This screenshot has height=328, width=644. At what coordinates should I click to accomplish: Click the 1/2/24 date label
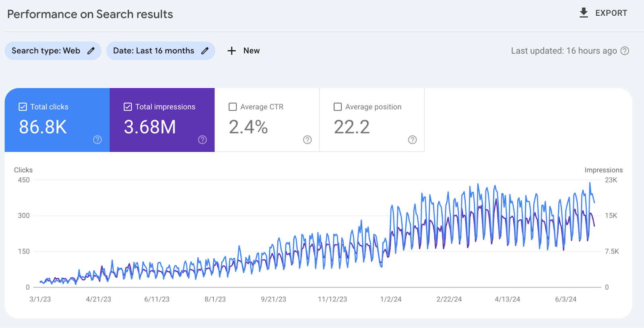coord(391,299)
